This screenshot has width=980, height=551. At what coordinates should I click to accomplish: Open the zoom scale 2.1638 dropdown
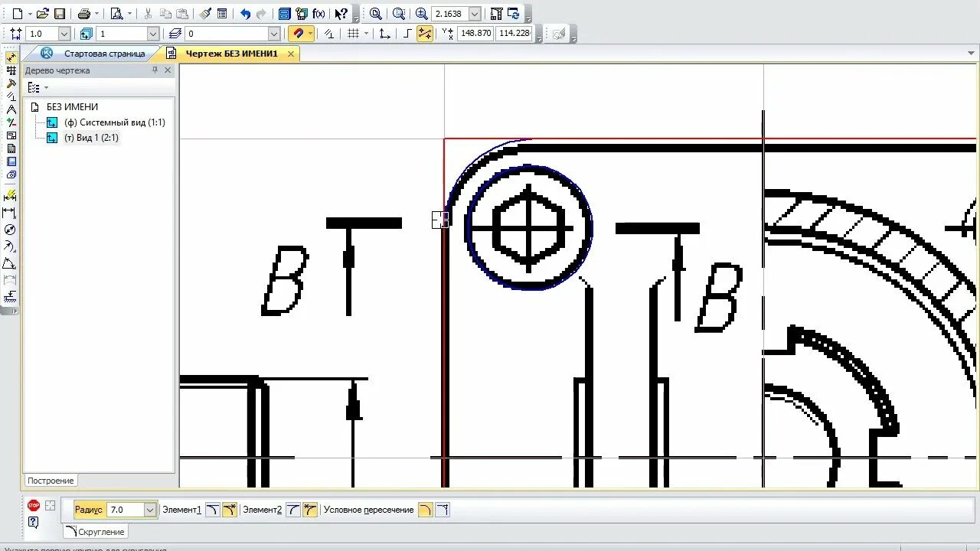pos(475,14)
